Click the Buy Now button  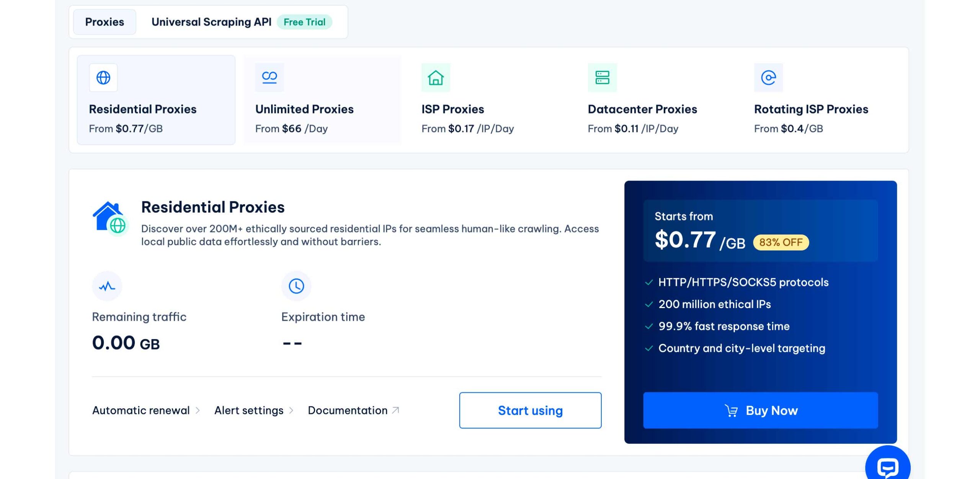(760, 410)
